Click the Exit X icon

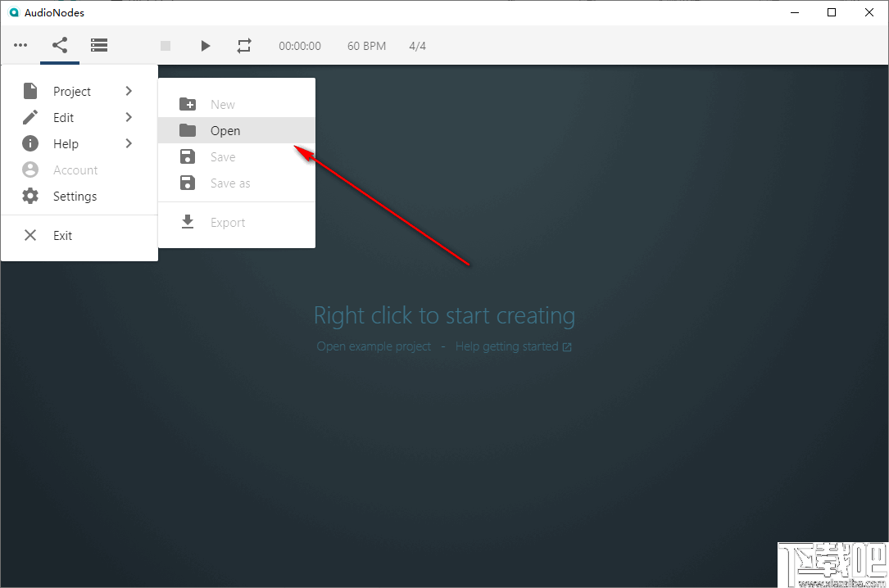click(x=30, y=235)
